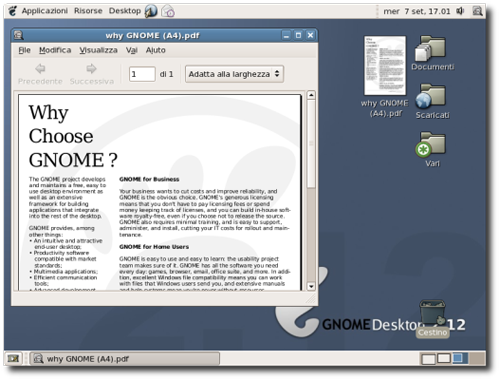Image resolution: width=500 pixels, height=380 pixels.
Task: Click the show desktop button in bottom panel
Action: 13,359
